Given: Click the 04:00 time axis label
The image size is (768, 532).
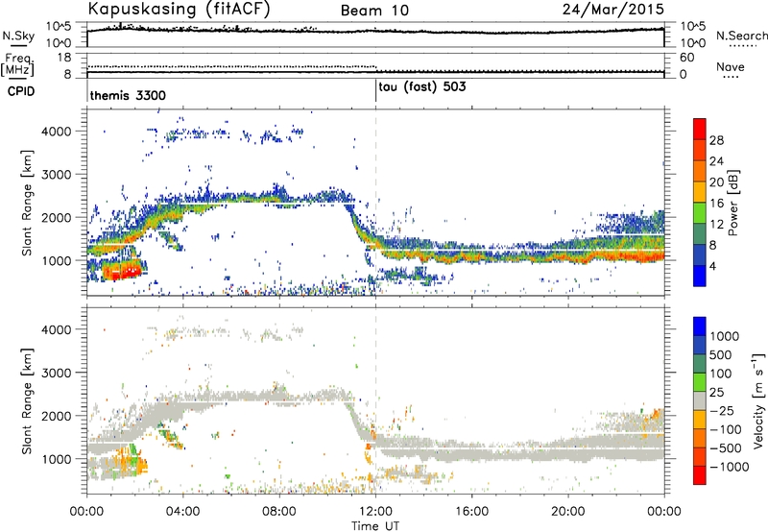Looking at the screenshot, I should click(182, 512).
